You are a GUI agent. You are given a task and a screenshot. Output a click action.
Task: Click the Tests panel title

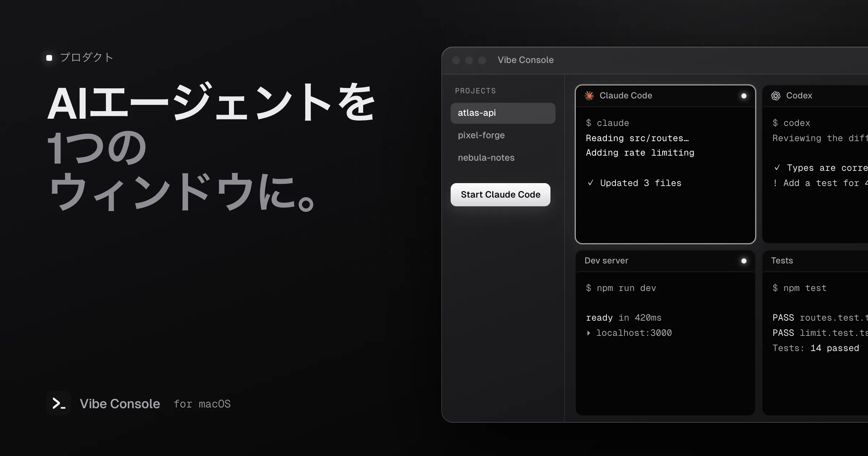pos(782,261)
